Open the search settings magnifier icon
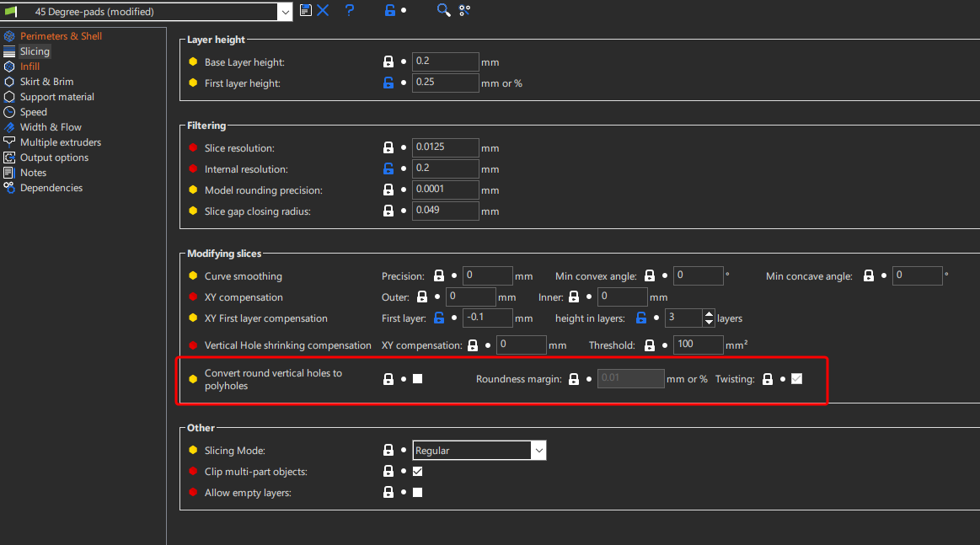This screenshot has height=545, width=980. [443, 10]
